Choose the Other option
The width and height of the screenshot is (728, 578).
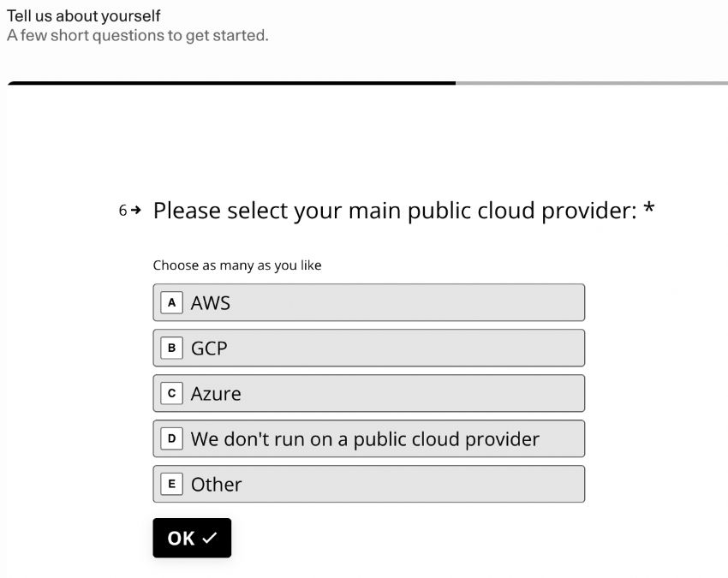tap(368, 484)
